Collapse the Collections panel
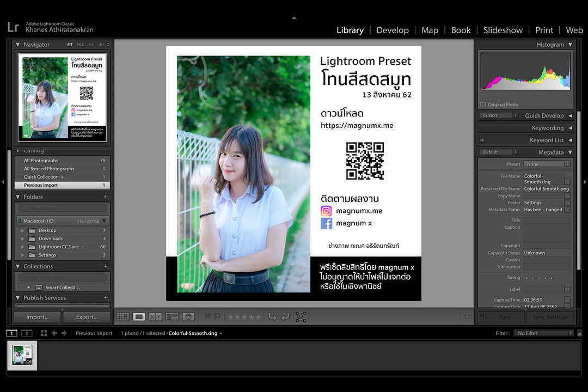This screenshot has height=392, width=588. click(17, 266)
